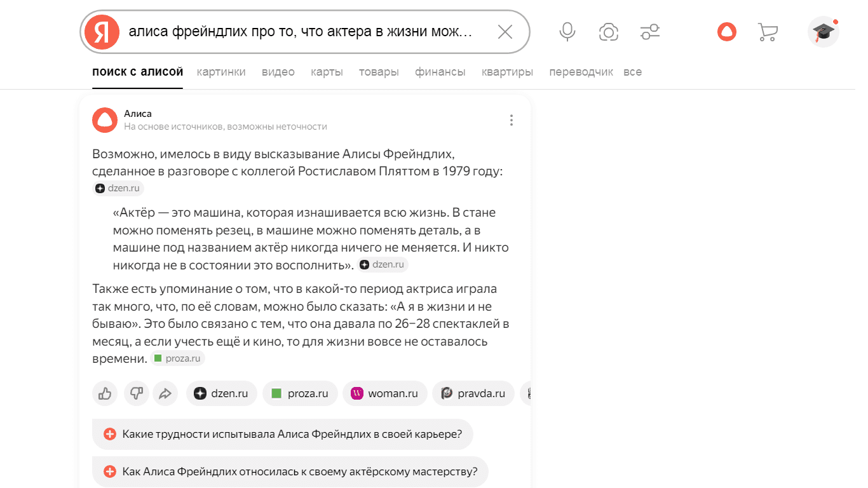Click the Yandex logo icon

pyautogui.click(x=102, y=32)
